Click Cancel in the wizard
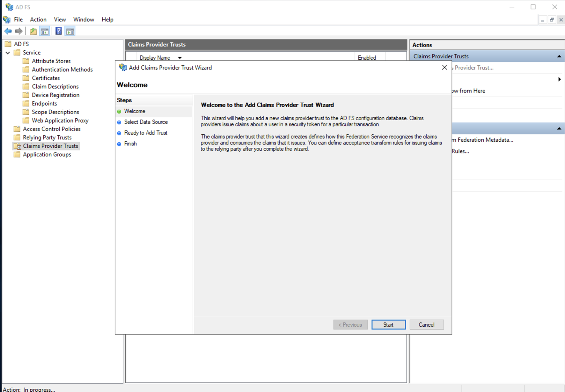 click(426, 325)
